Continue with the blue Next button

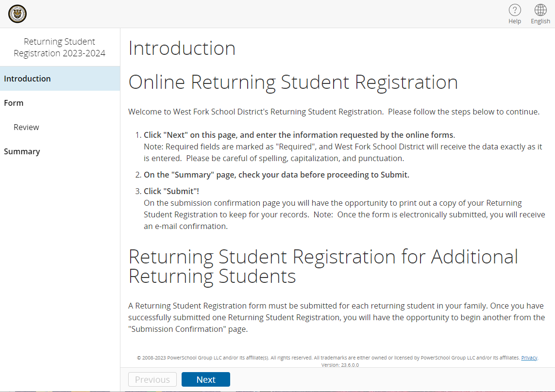coord(206,379)
